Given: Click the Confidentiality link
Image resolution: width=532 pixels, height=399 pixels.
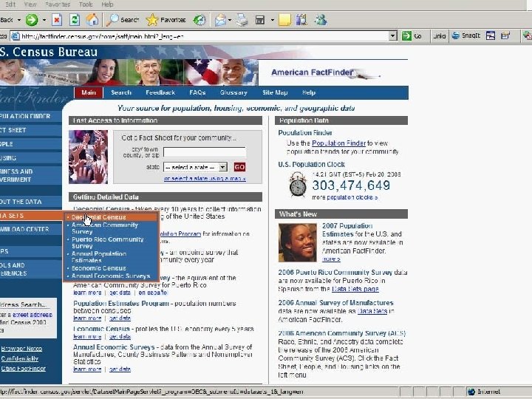Looking at the screenshot, I should coord(19,358).
